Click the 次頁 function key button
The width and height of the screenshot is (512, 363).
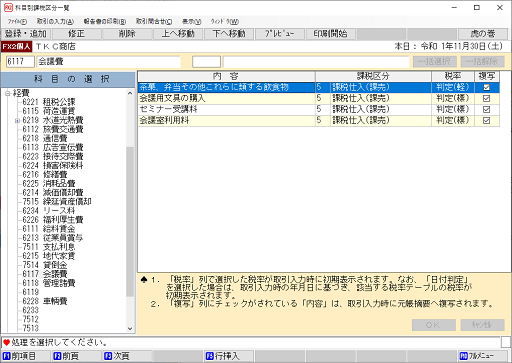coord(127,356)
